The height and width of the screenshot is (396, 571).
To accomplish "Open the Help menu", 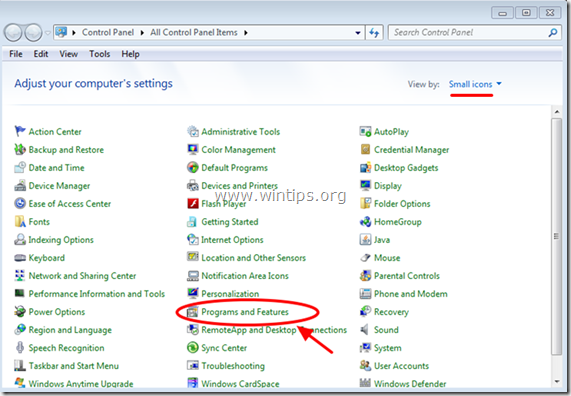I will pos(130,54).
